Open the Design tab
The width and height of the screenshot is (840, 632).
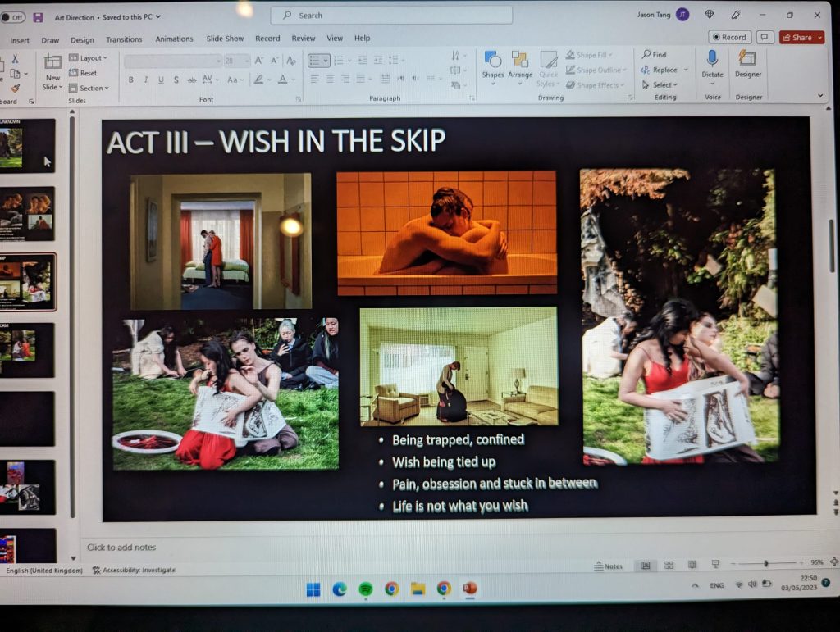click(x=82, y=40)
